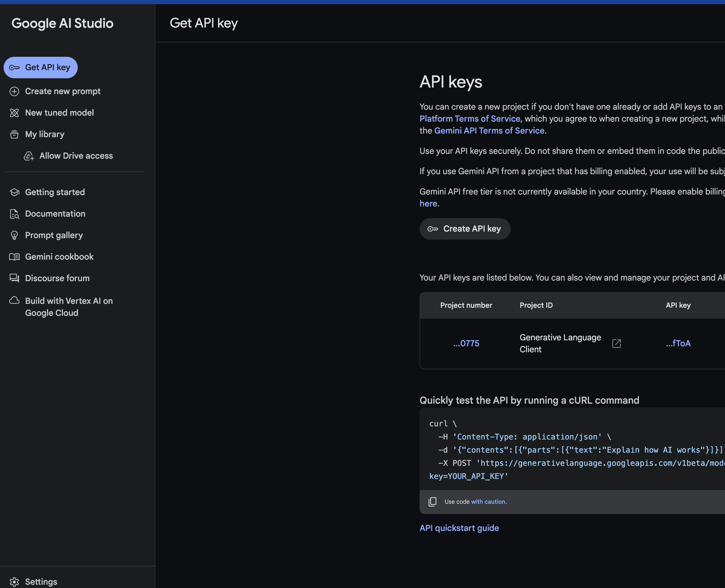Click the Settings gear icon

(x=14, y=582)
